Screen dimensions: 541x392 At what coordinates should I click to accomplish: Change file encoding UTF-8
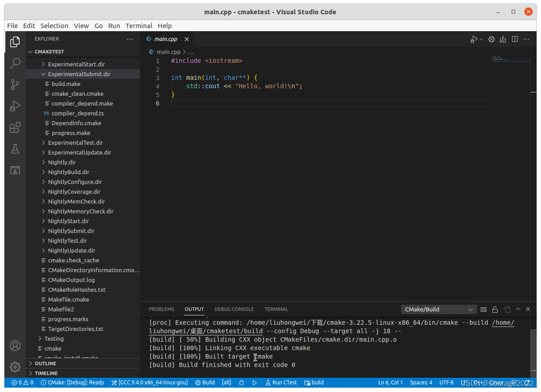[447, 383]
